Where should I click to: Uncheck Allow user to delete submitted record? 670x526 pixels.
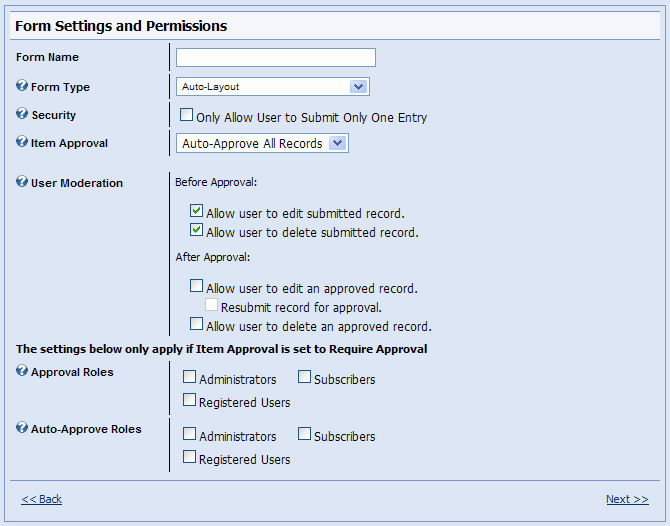pyautogui.click(x=197, y=230)
